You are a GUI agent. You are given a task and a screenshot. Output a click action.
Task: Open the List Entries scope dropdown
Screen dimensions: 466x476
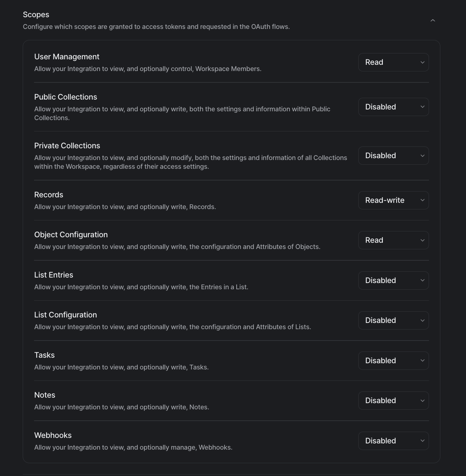(393, 280)
